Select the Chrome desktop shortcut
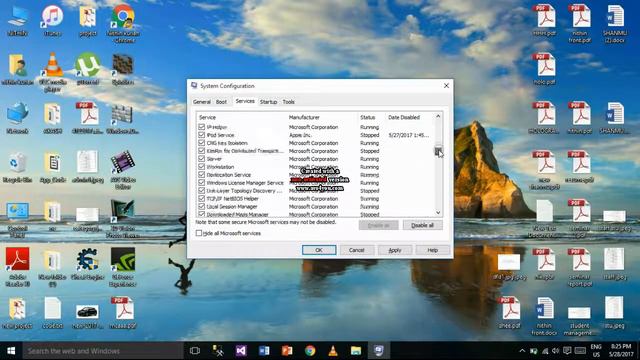Screen dimensions: 640x360 click(123, 24)
